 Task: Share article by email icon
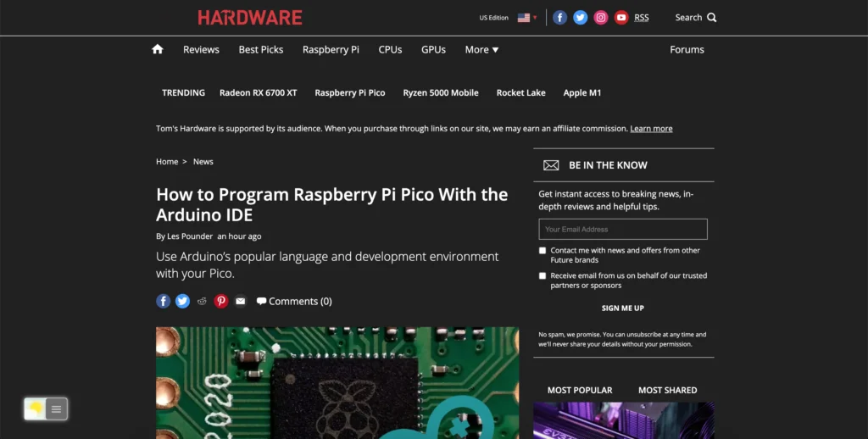pyautogui.click(x=240, y=301)
